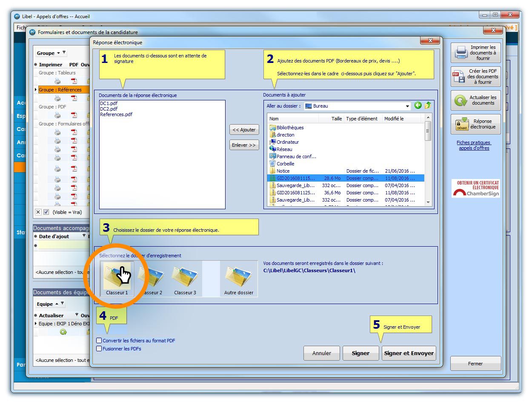Click Actualiser les documents button
This screenshot has height=404, width=532.
[476, 100]
